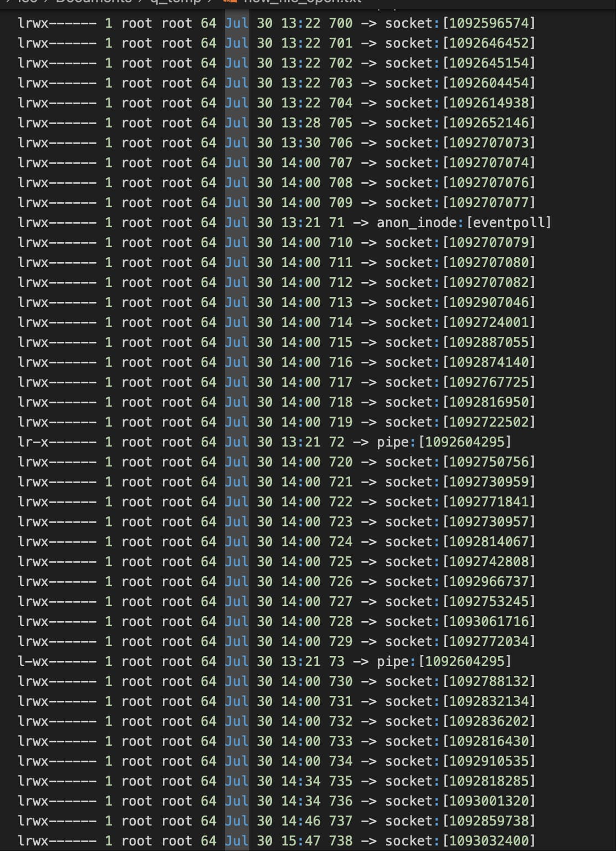The image size is (616, 851).
Task: Click file descriptor number 720
Action: coord(341,462)
